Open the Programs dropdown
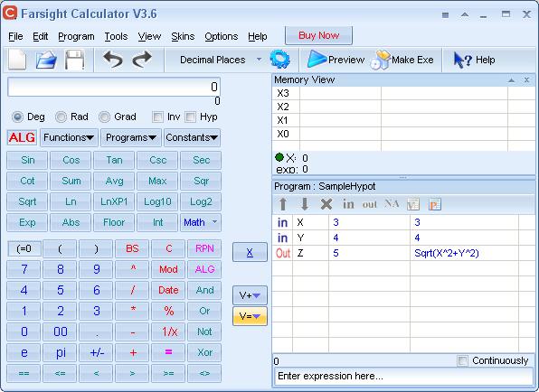 [130, 137]
